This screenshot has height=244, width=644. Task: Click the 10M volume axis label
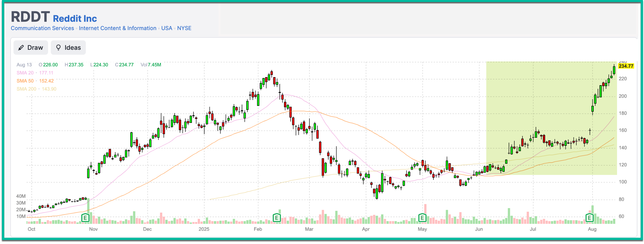click(x=21, y=217)
